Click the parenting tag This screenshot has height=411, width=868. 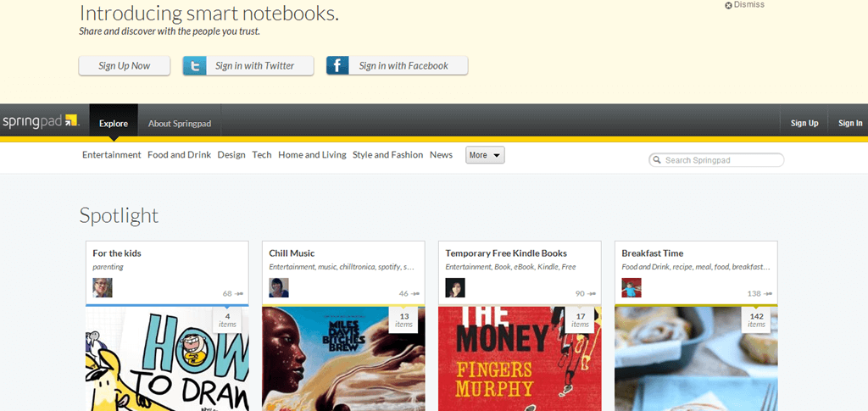108,267
